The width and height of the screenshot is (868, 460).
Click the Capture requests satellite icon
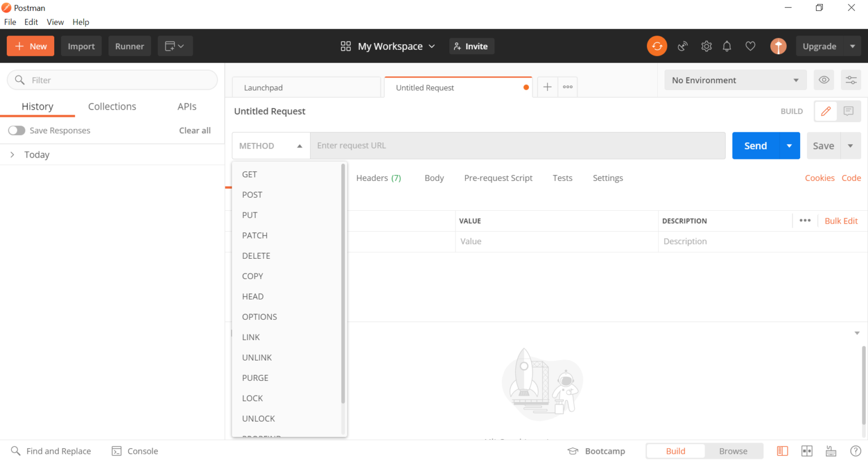click(x=683, y=46)
